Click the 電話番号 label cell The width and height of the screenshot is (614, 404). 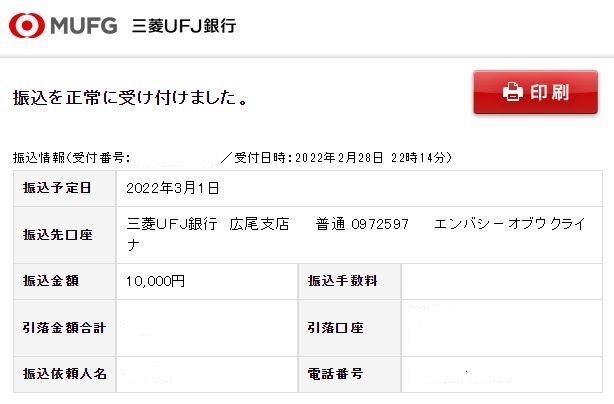point(349,374)
